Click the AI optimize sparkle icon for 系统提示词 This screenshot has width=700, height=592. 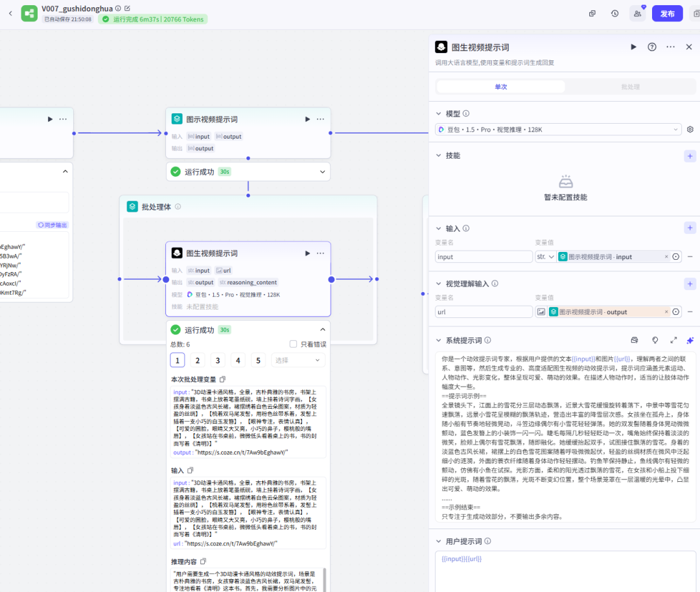[x=690, y=340]
